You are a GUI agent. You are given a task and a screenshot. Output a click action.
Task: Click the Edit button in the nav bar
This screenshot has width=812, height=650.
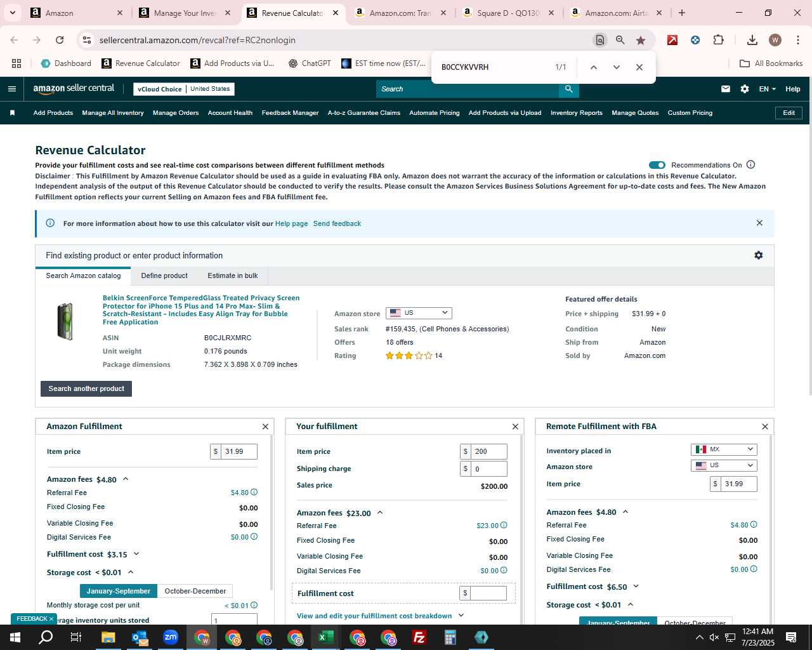[x=789, y=113]
